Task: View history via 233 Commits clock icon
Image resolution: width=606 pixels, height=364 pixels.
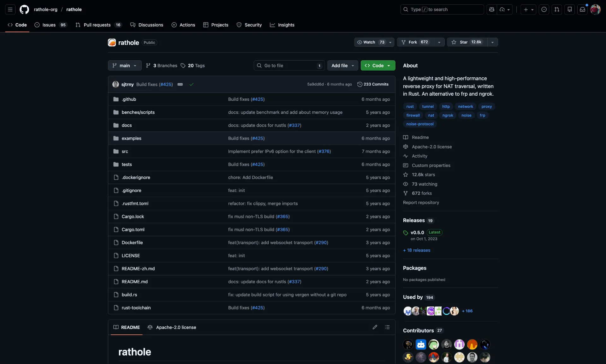Action: click(360, 84)
